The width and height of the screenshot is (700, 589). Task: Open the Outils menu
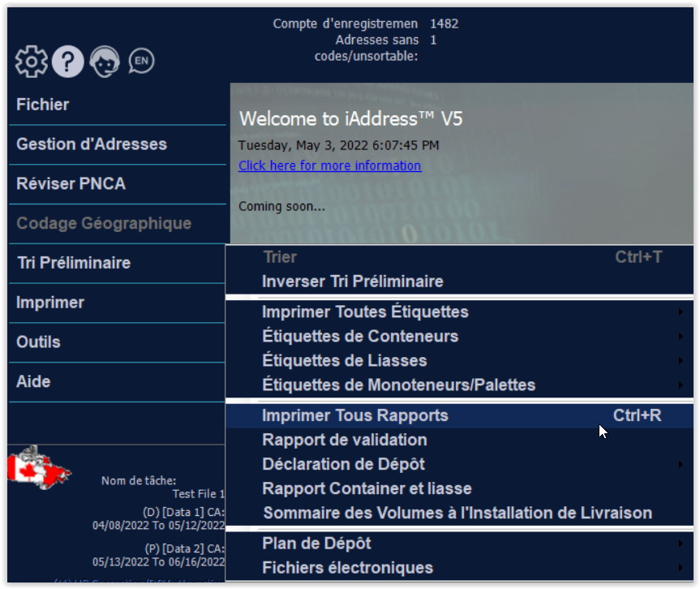pyautogui.click(x=117, y=342)
